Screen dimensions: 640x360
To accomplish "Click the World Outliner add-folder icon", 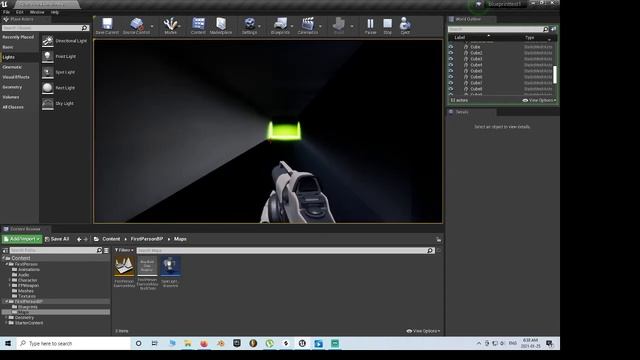I will (553, 29).
